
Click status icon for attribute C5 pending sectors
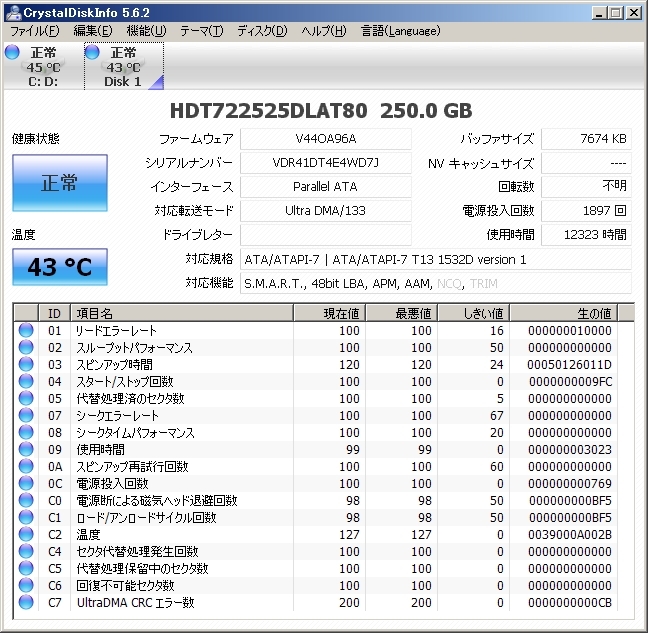pos(26,569)
